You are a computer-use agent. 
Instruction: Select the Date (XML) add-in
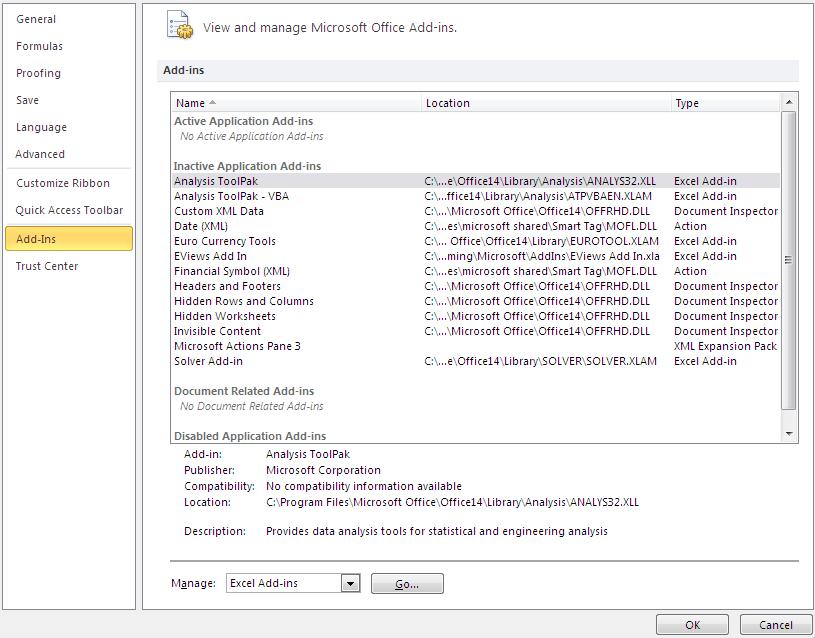point(476,226)
